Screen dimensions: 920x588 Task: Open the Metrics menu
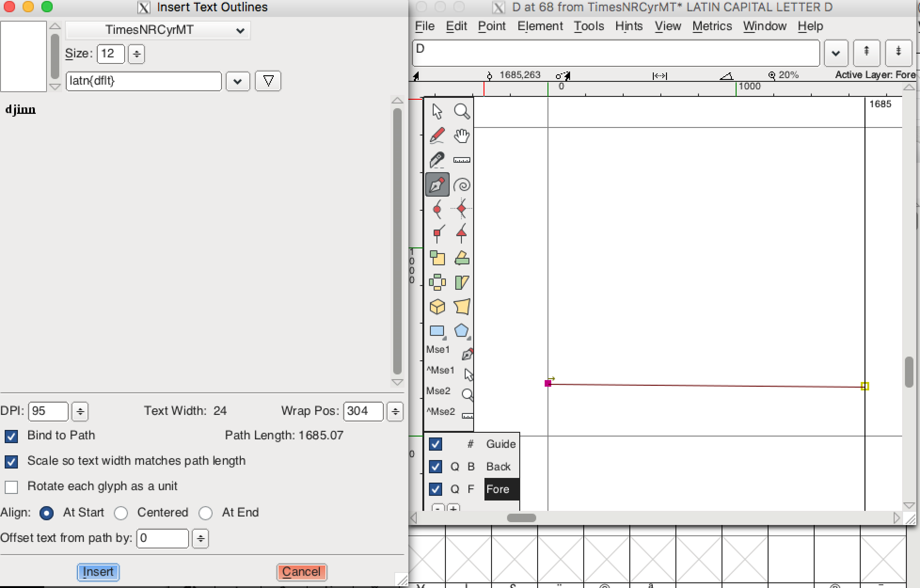pyautogui.click(x=712, y=26)
